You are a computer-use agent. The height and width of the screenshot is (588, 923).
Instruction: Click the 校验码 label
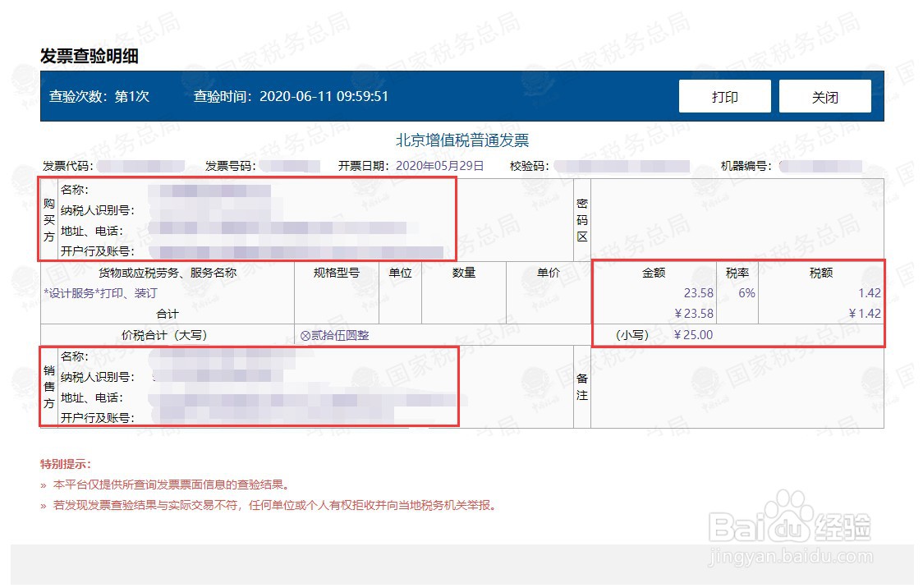(529, 166)
